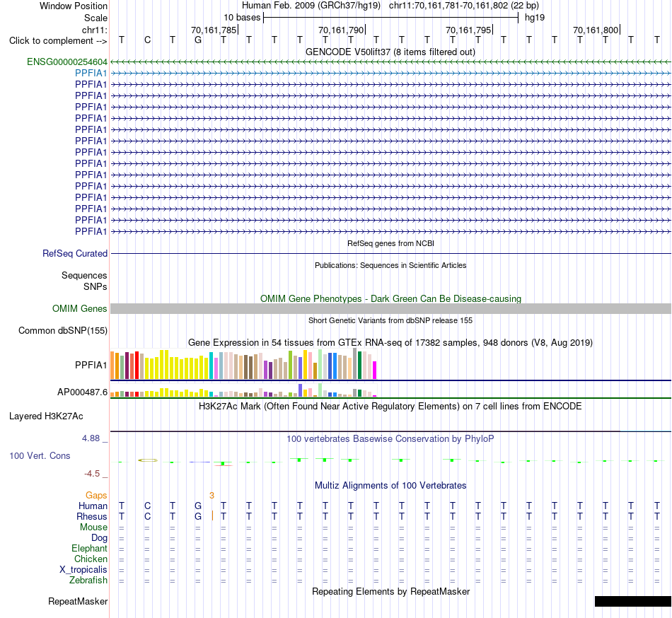Click the 'Common dbSNP(155)' track label
Image resolution: width=672 pixels, height=618 pixels.
coord(63,331)
